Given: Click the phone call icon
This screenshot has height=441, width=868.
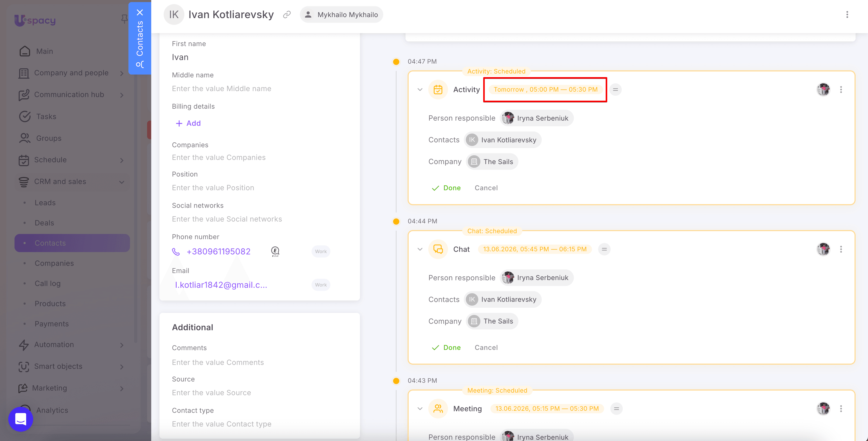Looking at the screenshot, I should point(176,252).
